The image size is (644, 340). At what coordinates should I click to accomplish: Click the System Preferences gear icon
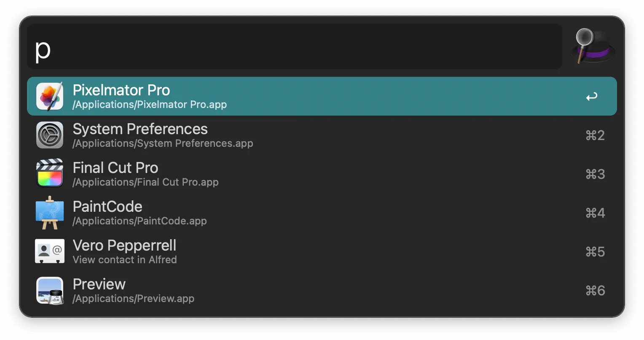(50, 135)
